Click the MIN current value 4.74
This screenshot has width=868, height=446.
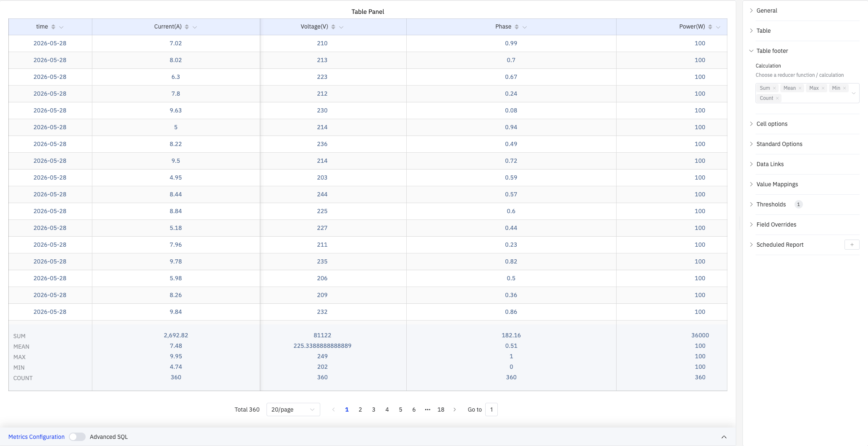pos(176,367)
